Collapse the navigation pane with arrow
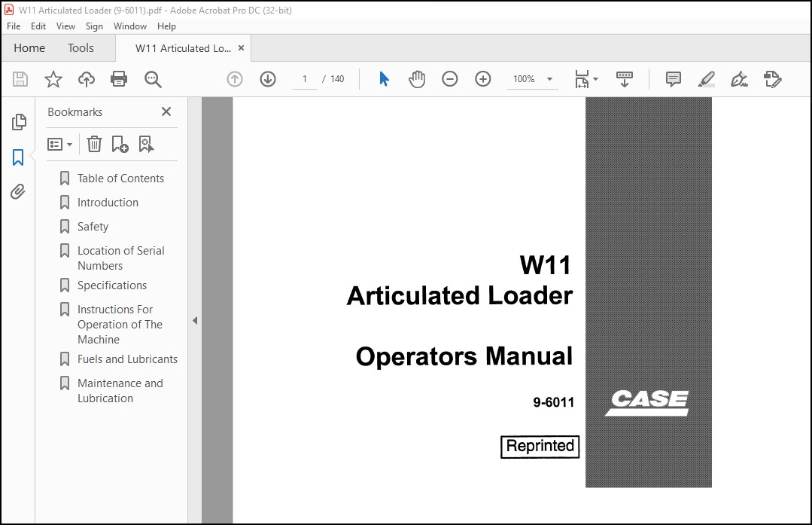 click(x=195, y=320)
